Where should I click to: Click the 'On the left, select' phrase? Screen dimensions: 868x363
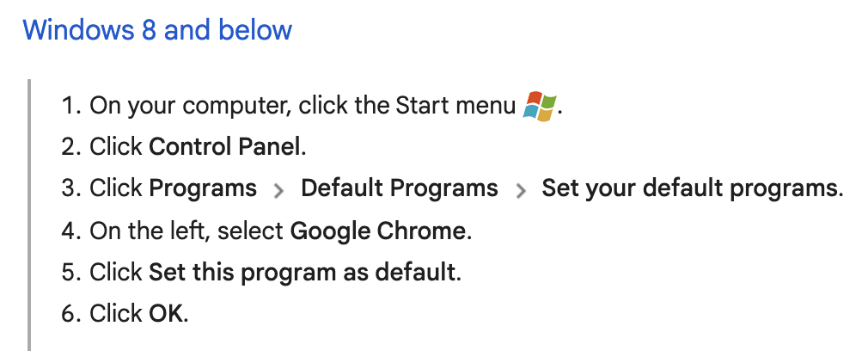coord(186,231)
